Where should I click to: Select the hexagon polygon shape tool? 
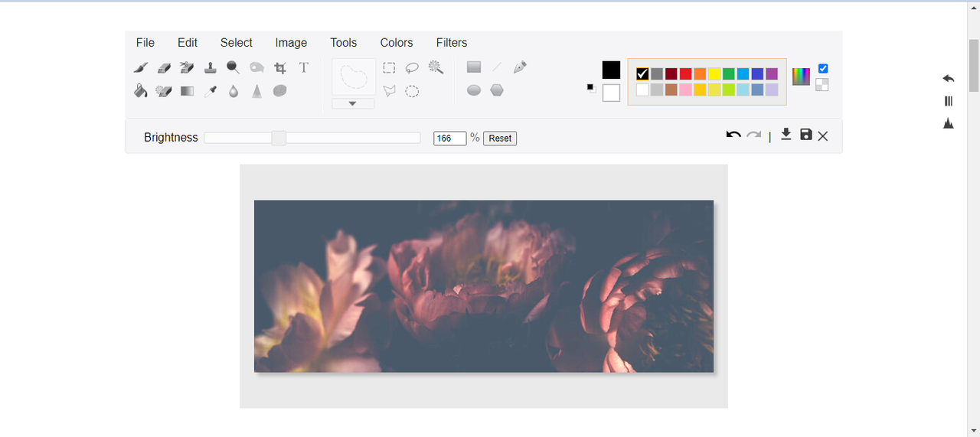click(x=497, y=90)
